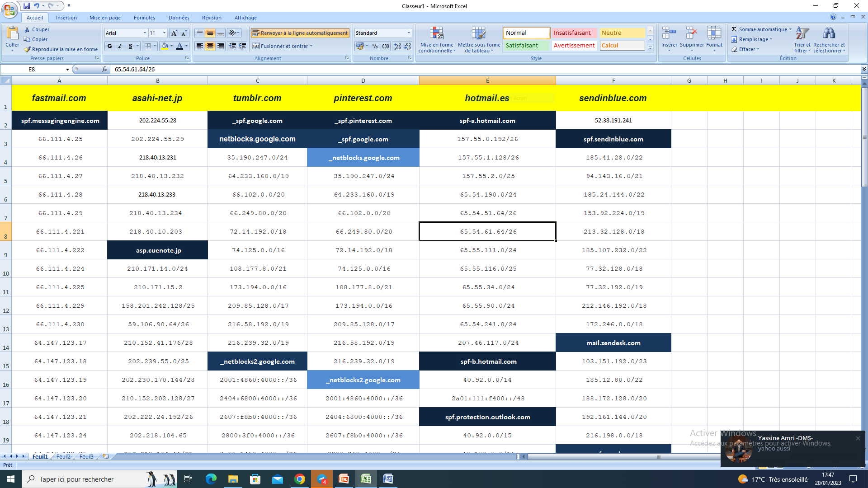Open Fusionner et centrer dropdown arrow

311,46
